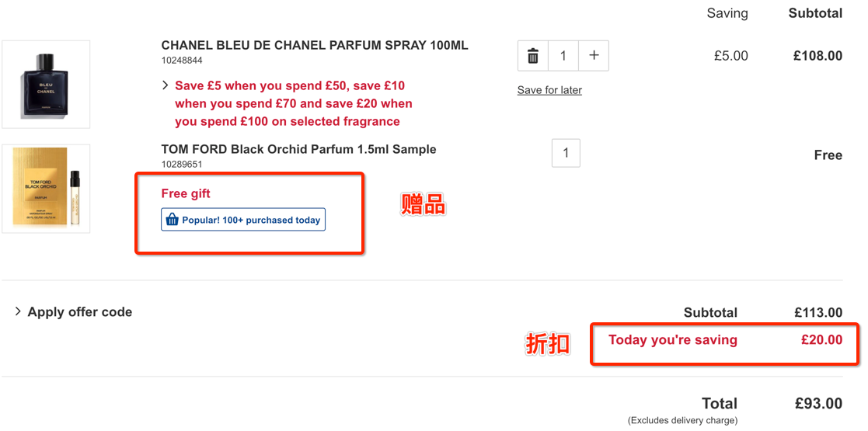Viewport: 868px width, 431px height.
Task: Click the Popular! 100+ purchased today badge
Action: click(x=243, y=220)
